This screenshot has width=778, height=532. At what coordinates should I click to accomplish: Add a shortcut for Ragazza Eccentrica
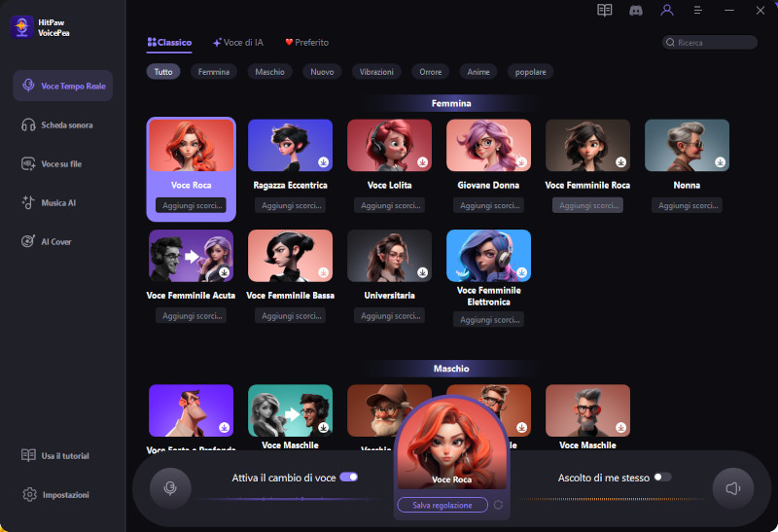point(290,205)
